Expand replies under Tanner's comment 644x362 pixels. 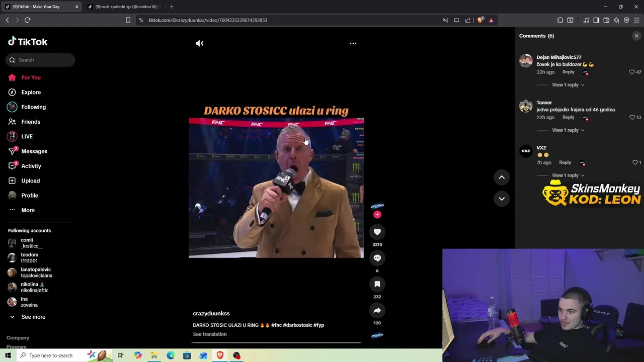pyautogui.click(x=568, y=130)
